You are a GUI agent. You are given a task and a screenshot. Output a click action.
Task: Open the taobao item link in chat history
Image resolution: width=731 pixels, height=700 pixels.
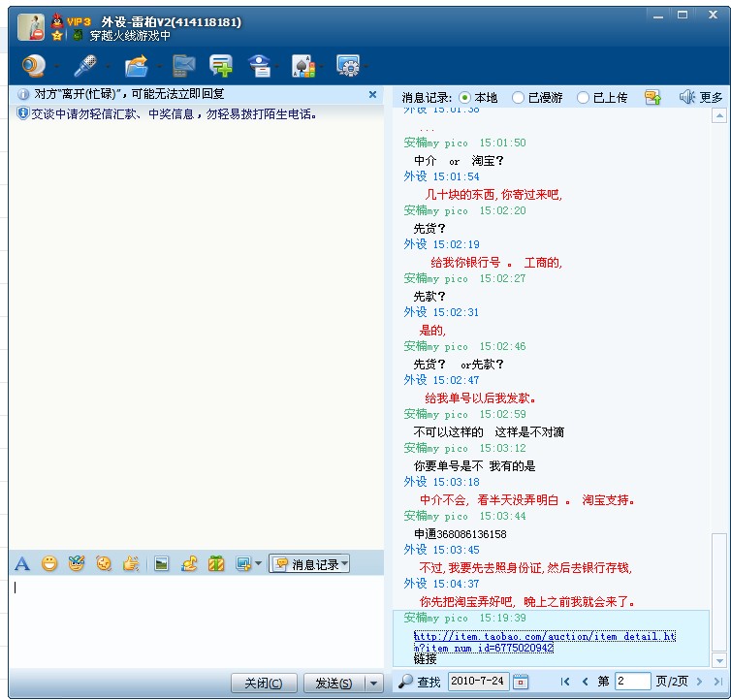pyautogui.click(x=544, y=642)
